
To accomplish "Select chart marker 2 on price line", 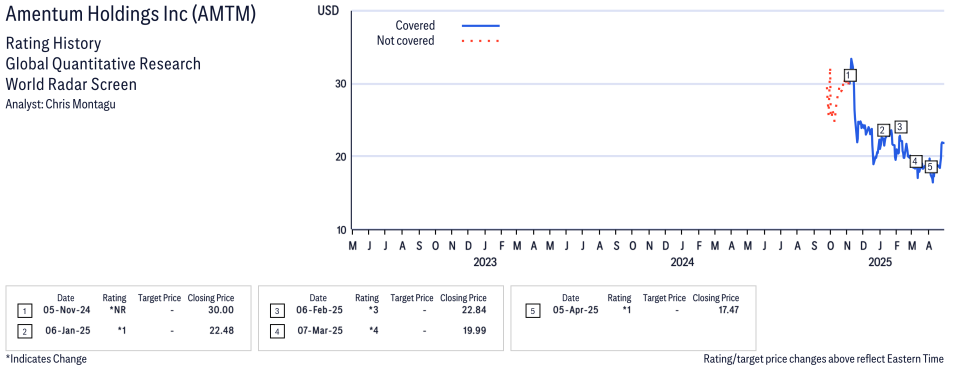I will click(883, 130).
